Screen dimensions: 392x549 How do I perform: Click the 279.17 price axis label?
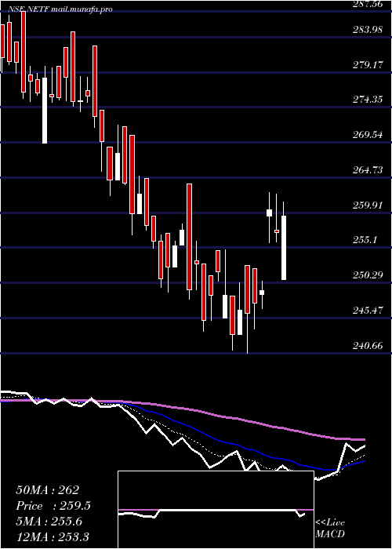pos(368,65)
